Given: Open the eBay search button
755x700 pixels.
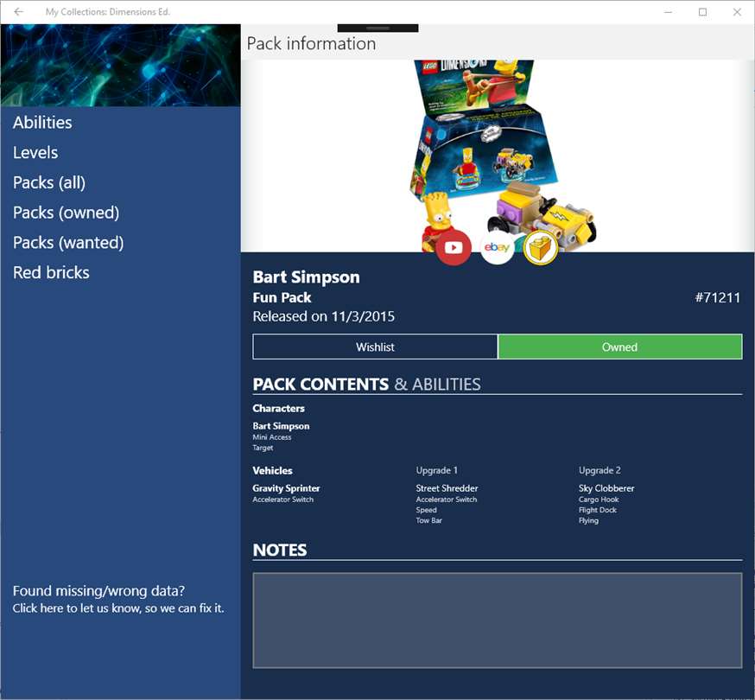Looking at the screenshot, I should tap(497, 247).
